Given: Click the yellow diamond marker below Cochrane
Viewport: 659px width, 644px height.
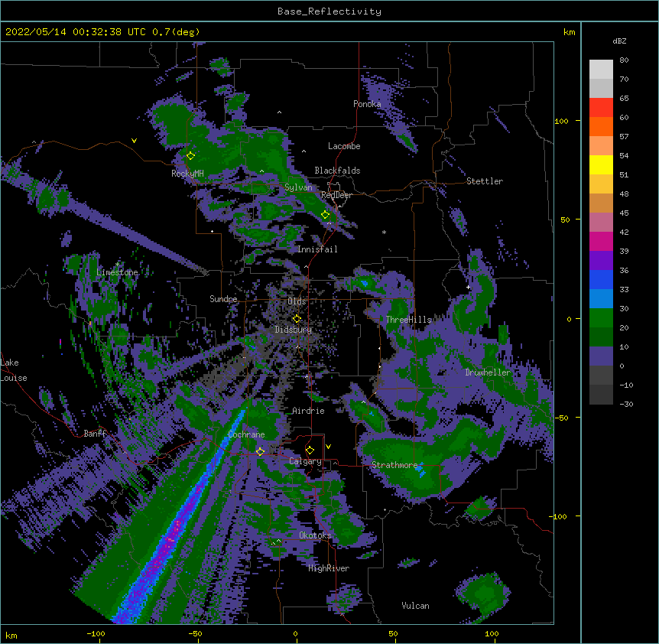Looking at the screenshot, I should [260, 451].
